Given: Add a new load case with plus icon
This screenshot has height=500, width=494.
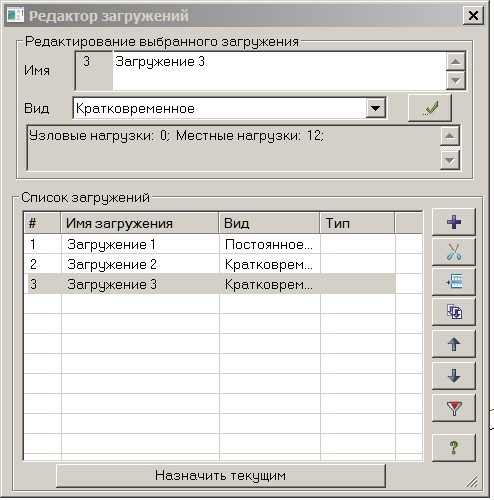Looking at the screenshot, I should pos(453,222).
